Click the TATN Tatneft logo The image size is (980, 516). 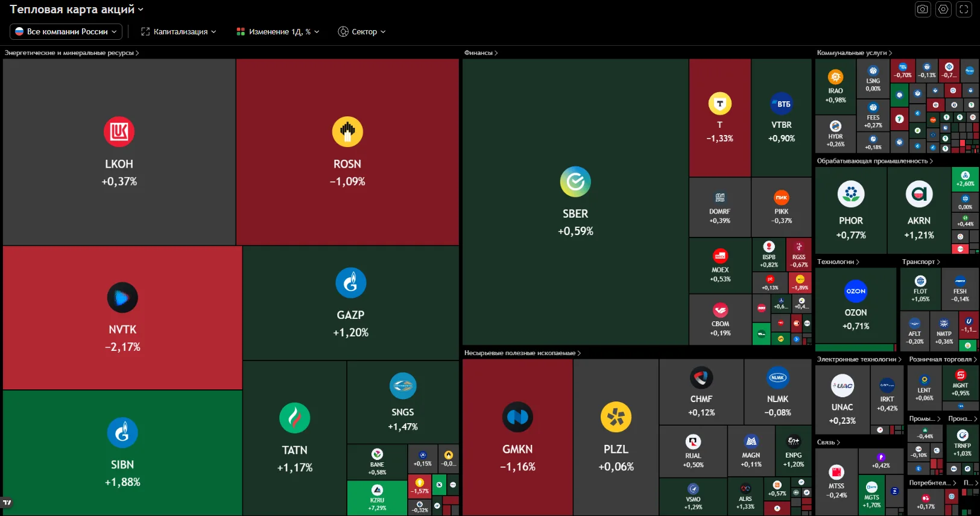point(295,418)
